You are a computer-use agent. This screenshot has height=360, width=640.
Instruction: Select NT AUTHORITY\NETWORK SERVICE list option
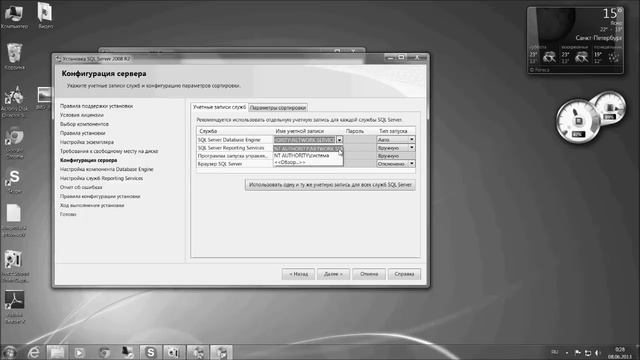pos(308,149)
